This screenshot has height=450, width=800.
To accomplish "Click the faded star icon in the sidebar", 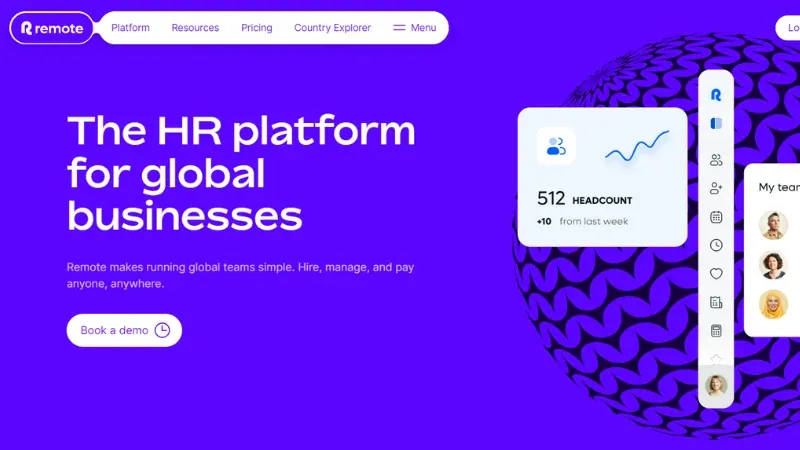I will (716, 359).
